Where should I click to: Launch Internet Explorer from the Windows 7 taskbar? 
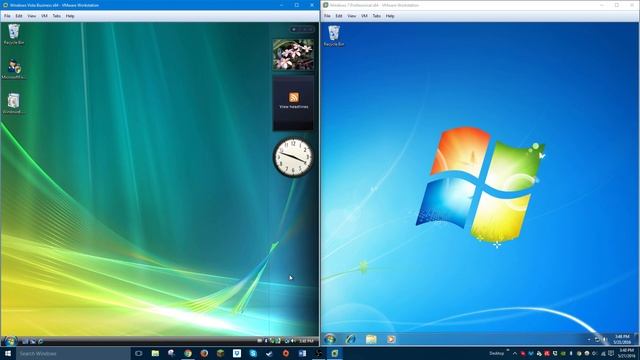point(350,339)
